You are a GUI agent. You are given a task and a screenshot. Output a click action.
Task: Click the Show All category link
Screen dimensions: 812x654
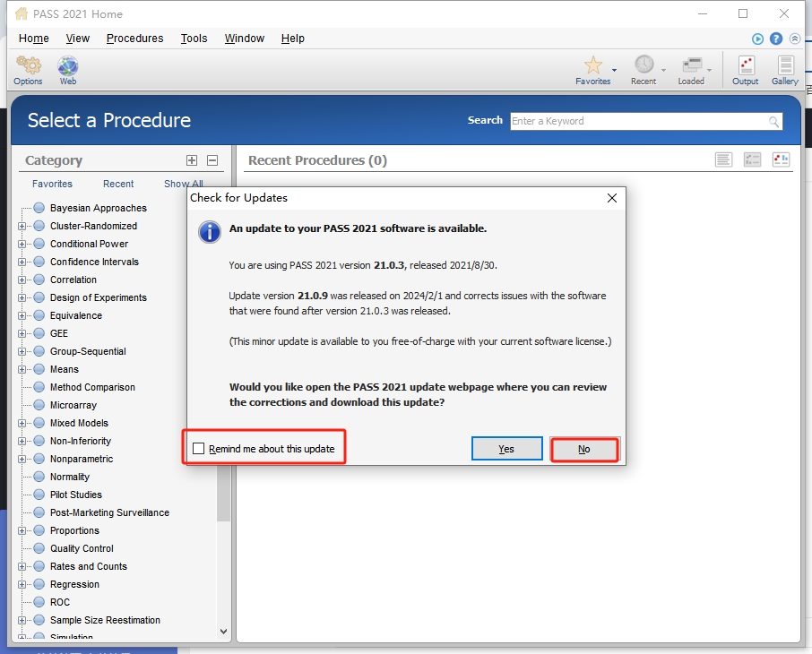pyautogui.click(x=184, y=184)
